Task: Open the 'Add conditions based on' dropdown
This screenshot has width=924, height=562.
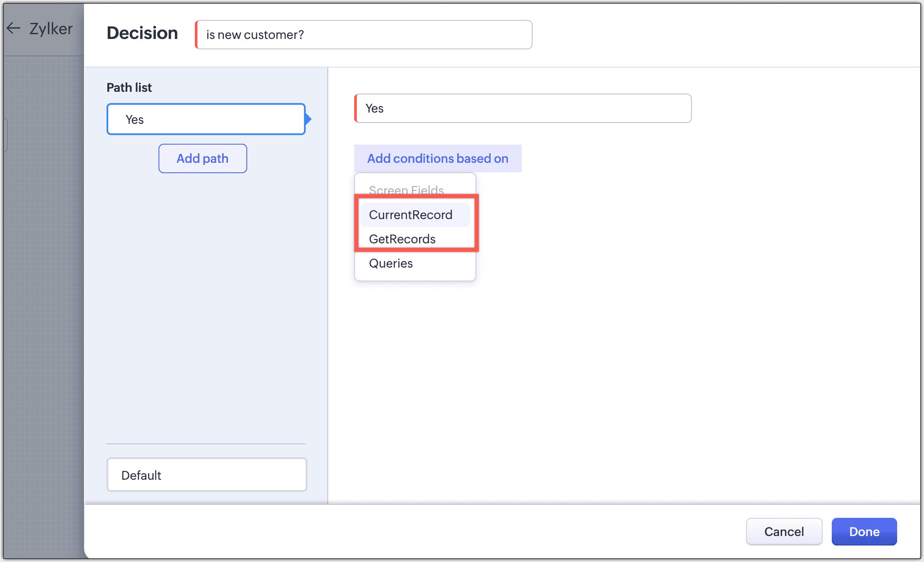Action: [437, 158]
